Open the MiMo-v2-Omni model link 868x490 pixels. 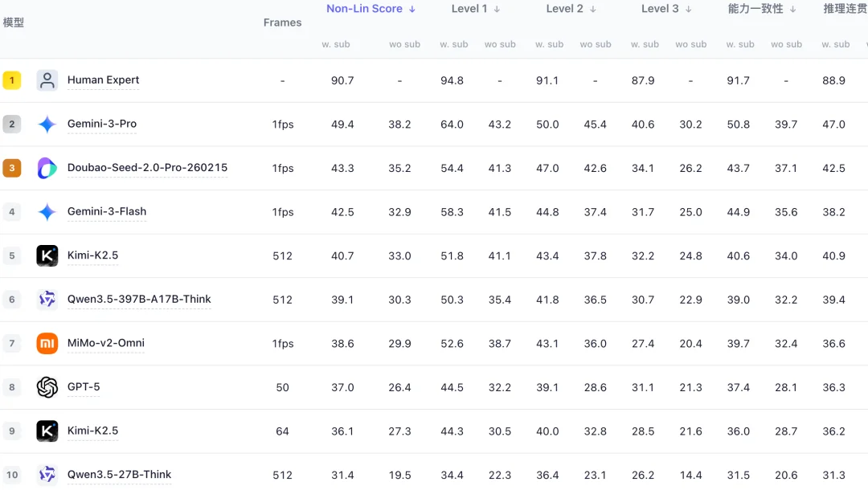[x=106, y=343]
